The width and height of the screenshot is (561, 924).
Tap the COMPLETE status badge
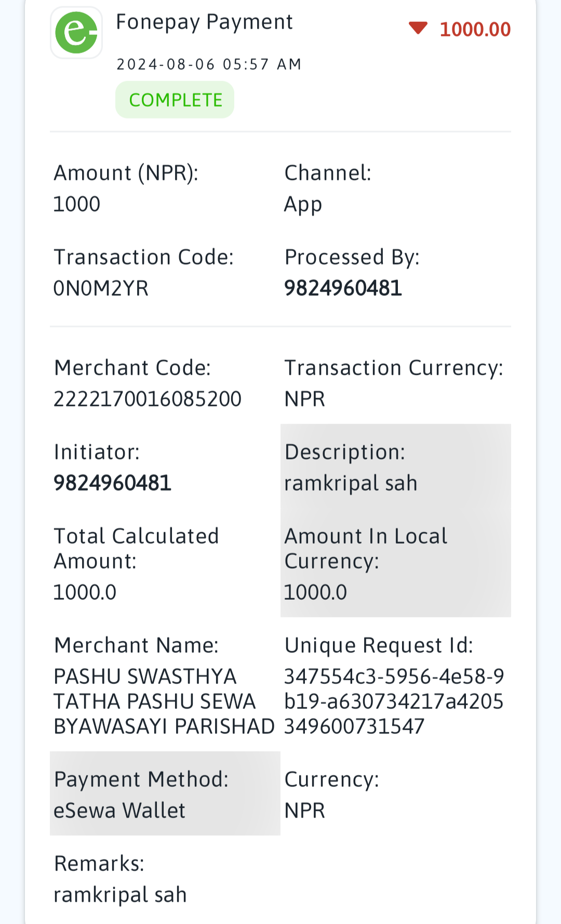pos(175,100)
